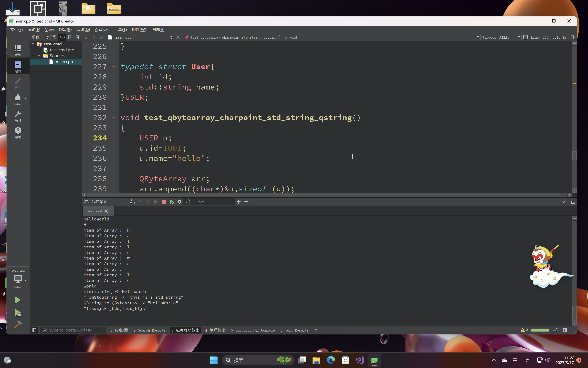The height and width of the screenshot is (368, 588).
Task: Start debugging with Run-Debug button
Action: pyautogui.click(x=18, y=313)
